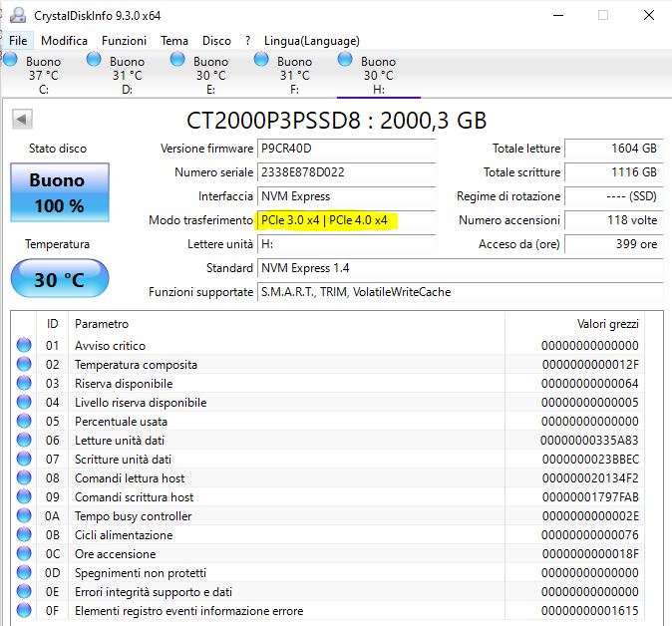The width and height of the screenshot is (672, 626).
Task: Click status icon for Livello riserva disponibile row
Action: tap(24, 402)
